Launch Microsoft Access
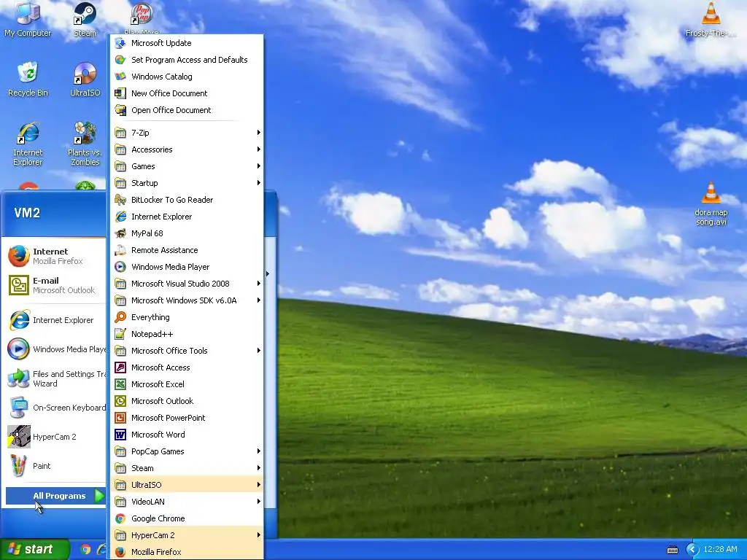747x560 pixels. tap(187, 367)
